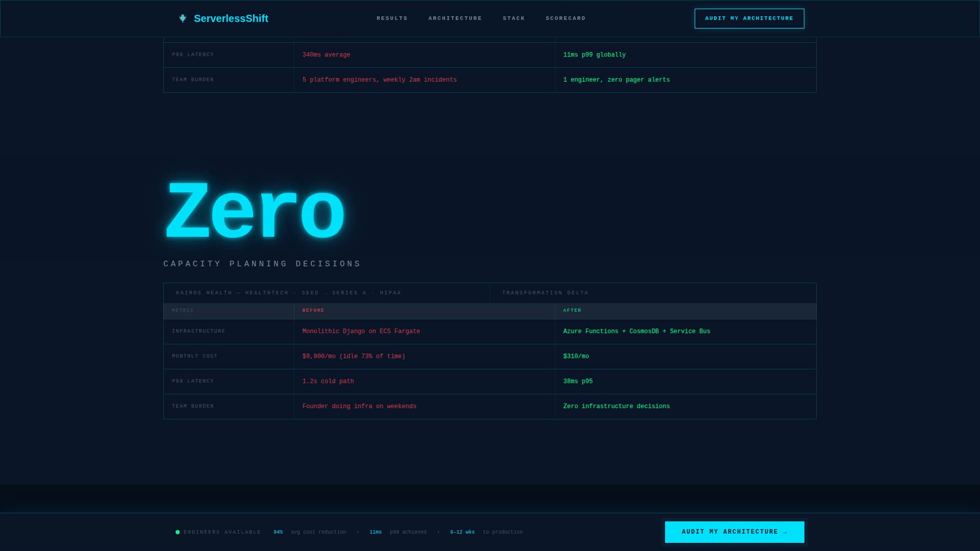Select Zero infrastructure decisions cell
The width and height of the screenshot is (980, 551).
tap(685, 407)
